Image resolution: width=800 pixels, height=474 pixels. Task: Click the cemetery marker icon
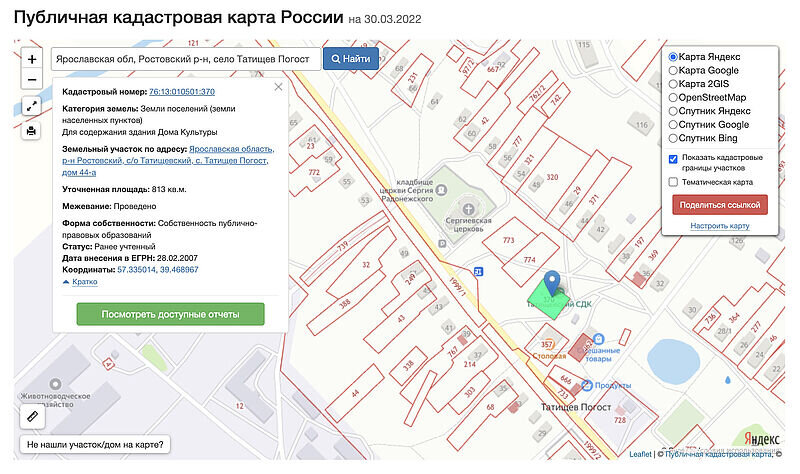coord(441,190)
